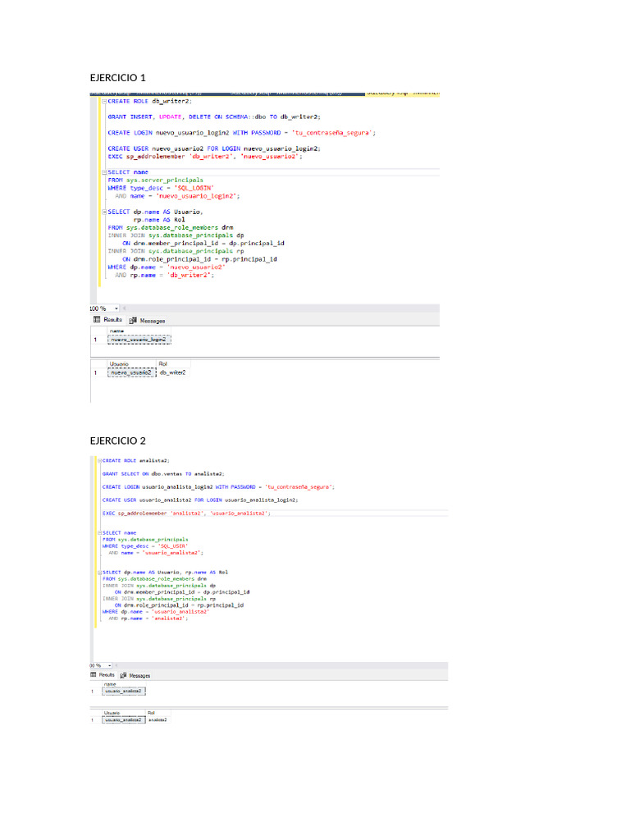Click the Results grid icon in Ejercicio 2
630x840 pixels.
(x=94, y=675)
